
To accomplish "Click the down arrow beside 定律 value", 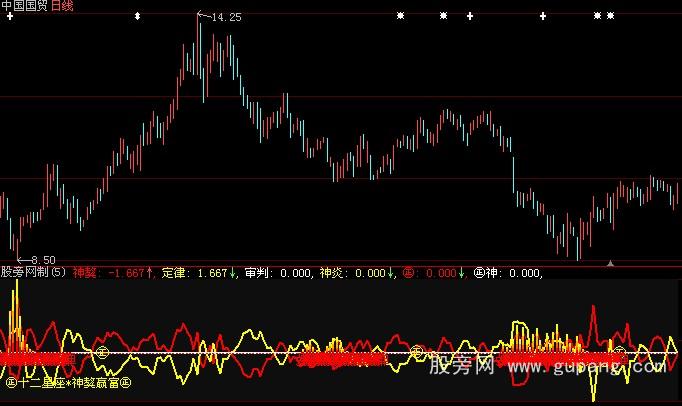I will coord(234,272).
